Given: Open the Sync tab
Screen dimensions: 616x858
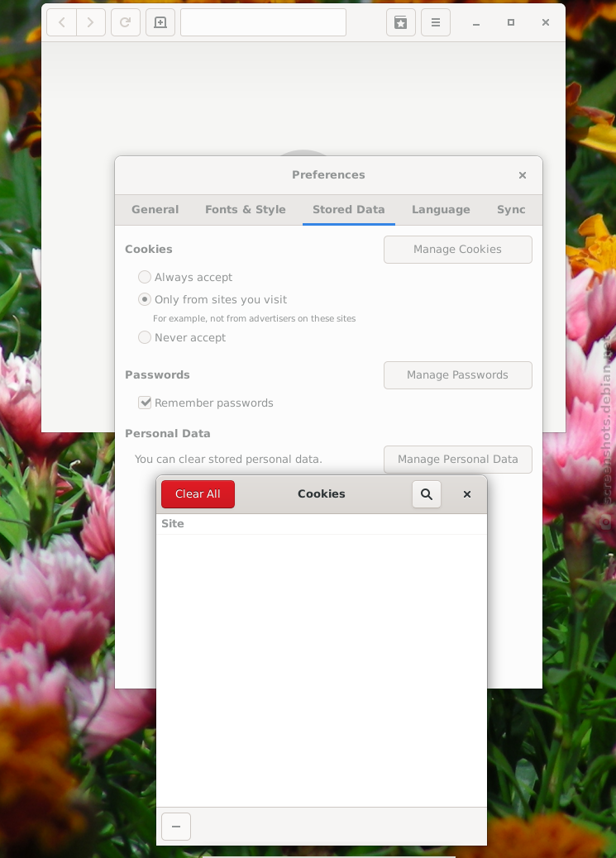Looking at the screenshot, I should coord(512,210).
